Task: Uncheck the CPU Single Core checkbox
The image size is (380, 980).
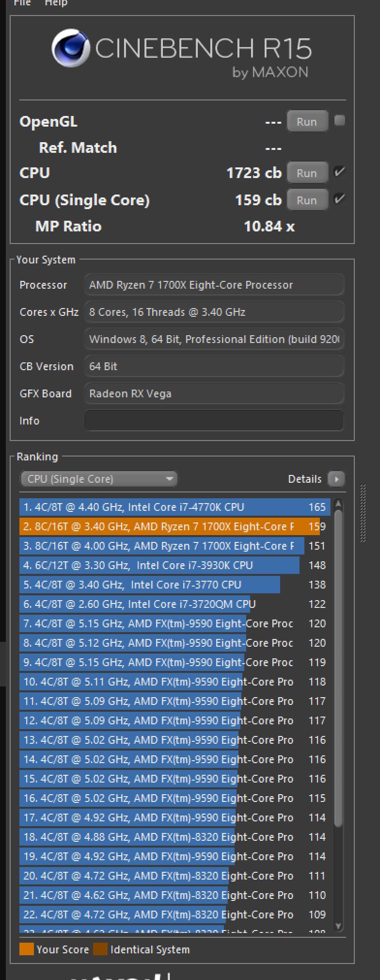Action: [340, 199]
